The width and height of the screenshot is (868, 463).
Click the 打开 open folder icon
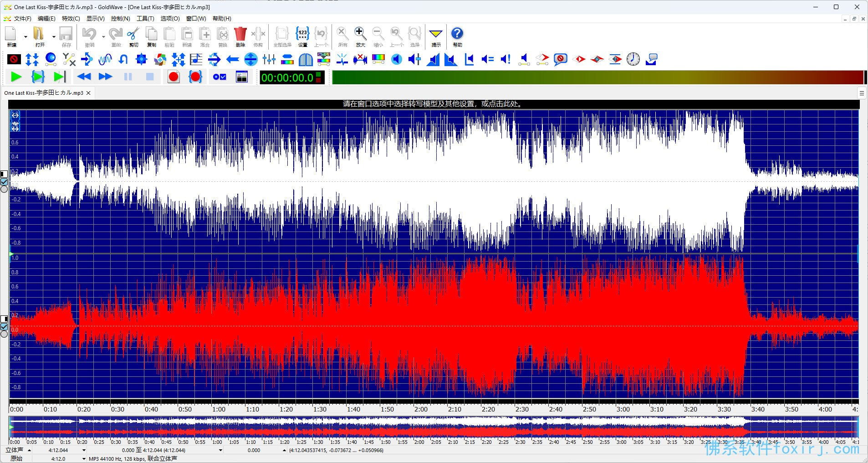[x=40, y=36]
